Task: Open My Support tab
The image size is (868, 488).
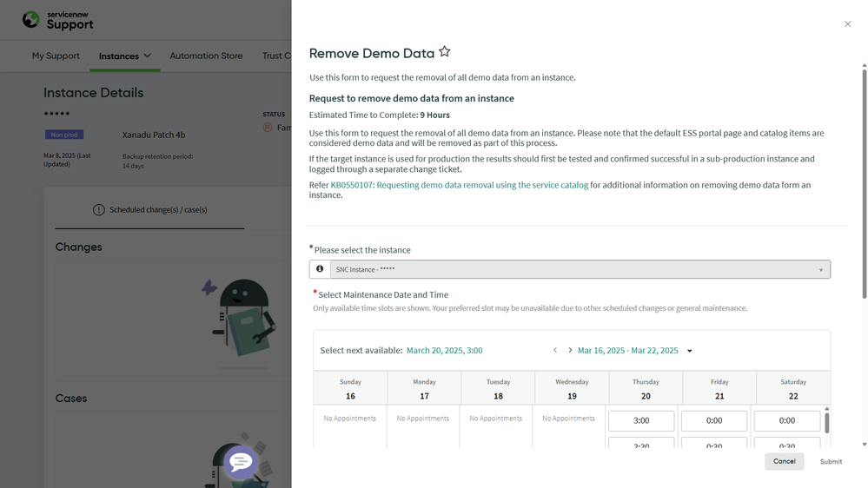Action: pyautogui.click(x=56, y=56)
